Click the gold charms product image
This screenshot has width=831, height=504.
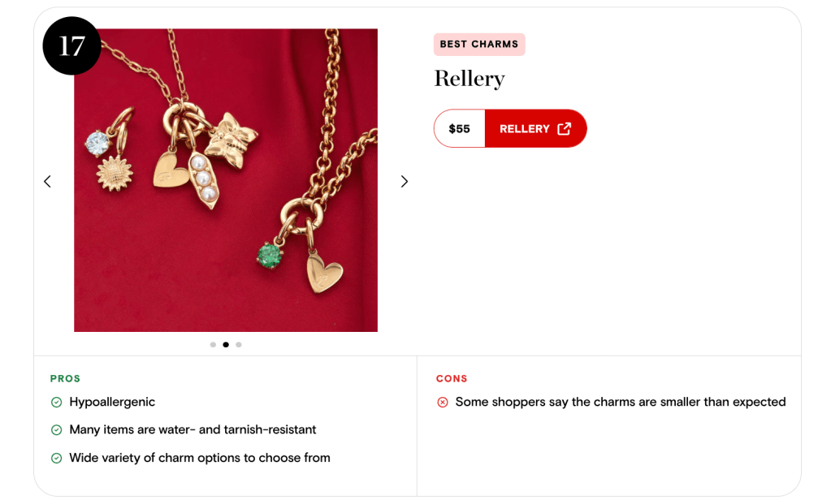pos(226,180)
